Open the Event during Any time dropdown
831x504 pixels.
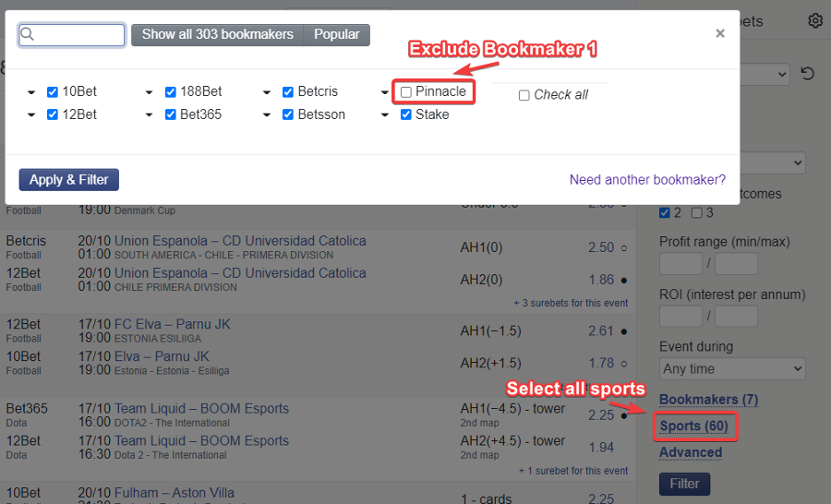click(732, 369)
